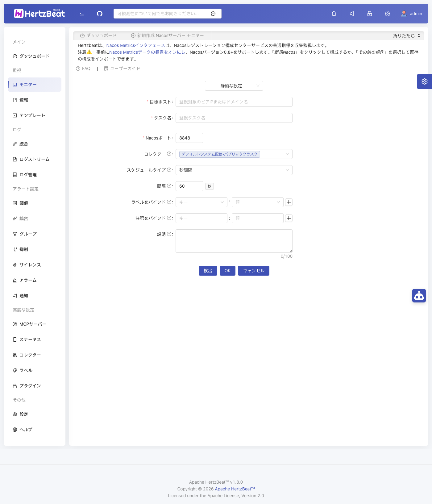Open the label value (値) dropdown
The image size is (432, 504).
(x=258, y=202)
